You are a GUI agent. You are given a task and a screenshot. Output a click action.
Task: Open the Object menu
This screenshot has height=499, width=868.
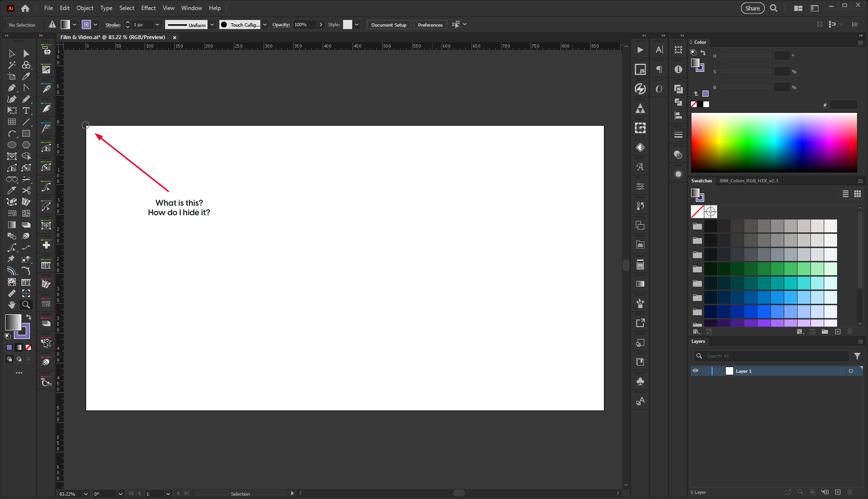(85, 8)
